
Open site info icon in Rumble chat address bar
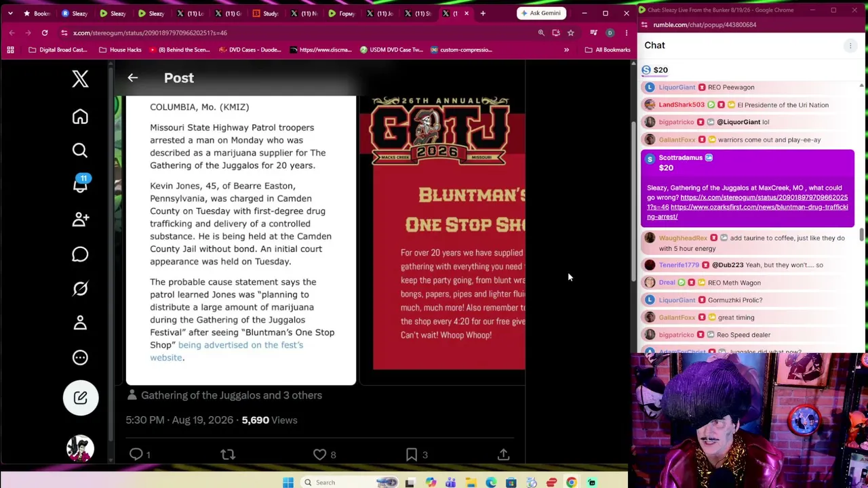(644, 25)
